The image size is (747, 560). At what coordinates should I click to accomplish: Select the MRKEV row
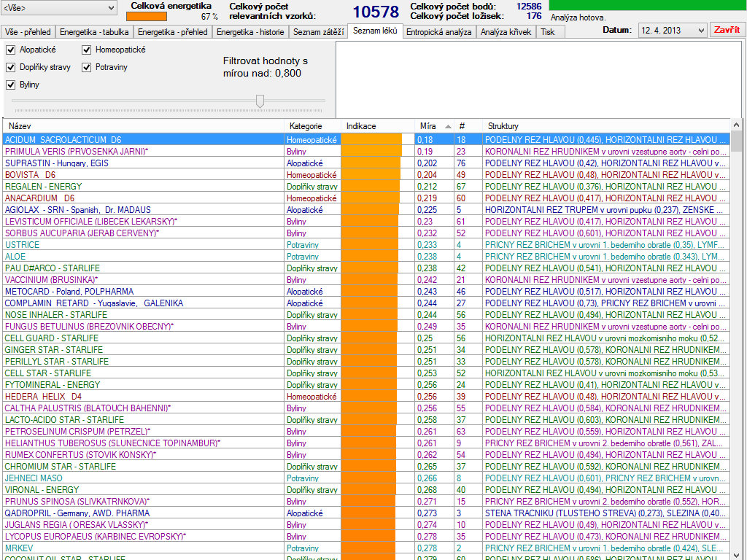point(366,548)
